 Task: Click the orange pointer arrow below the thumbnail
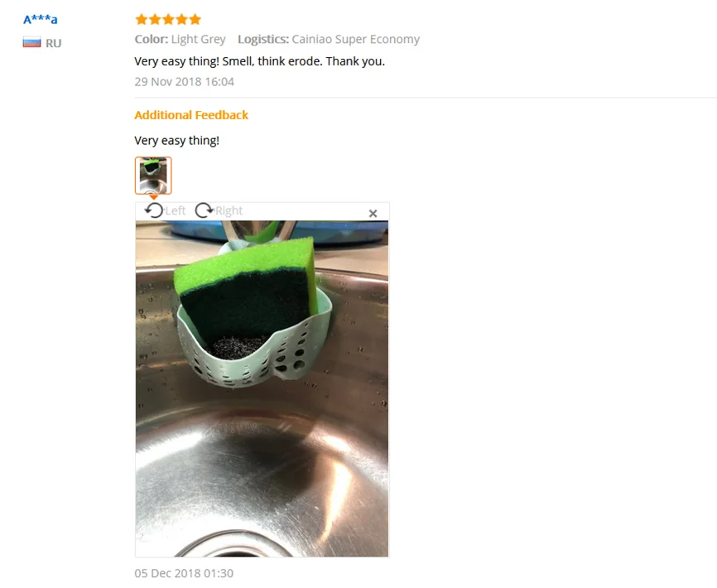point(154,197)
